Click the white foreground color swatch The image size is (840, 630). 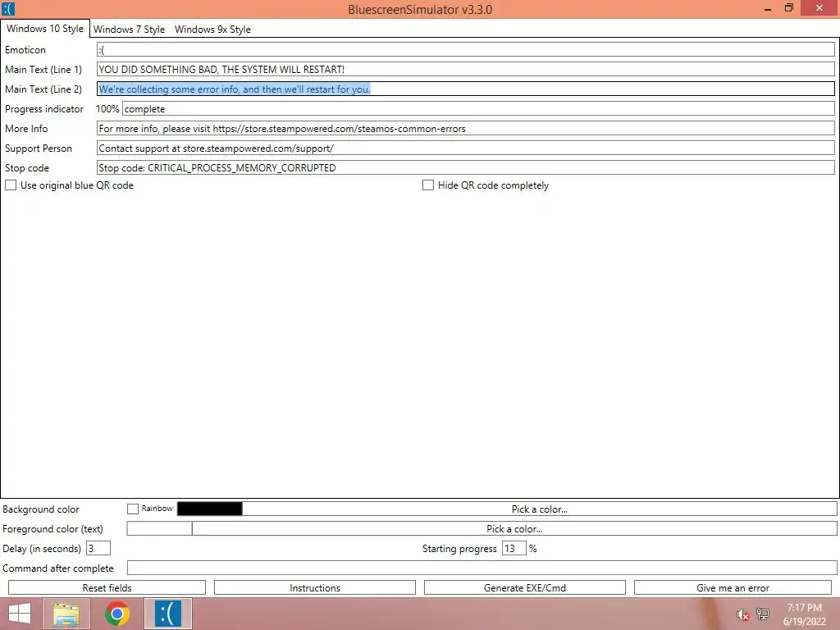(x=160, y=529)
